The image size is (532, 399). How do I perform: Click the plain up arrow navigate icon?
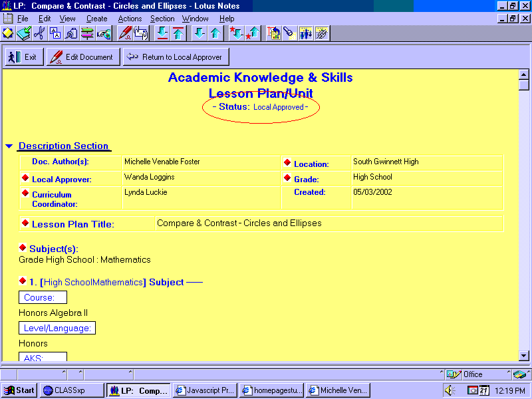(x=215, y=33)
